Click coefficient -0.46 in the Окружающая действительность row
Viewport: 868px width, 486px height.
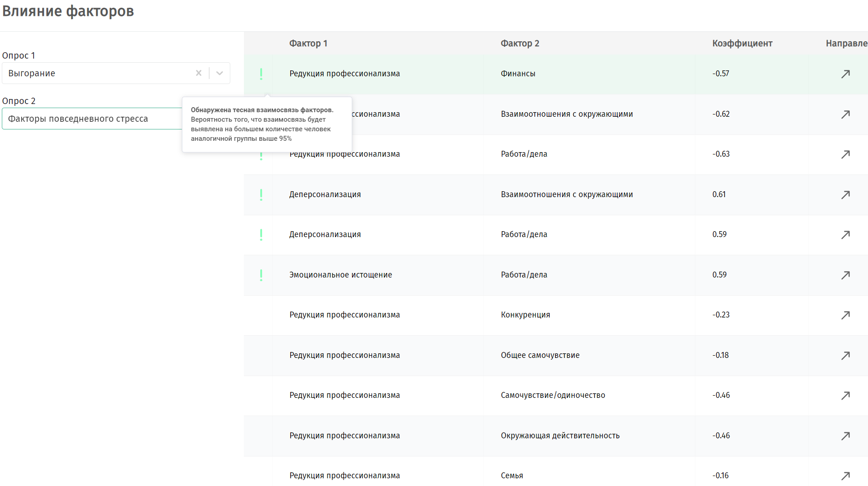point(721,436)
